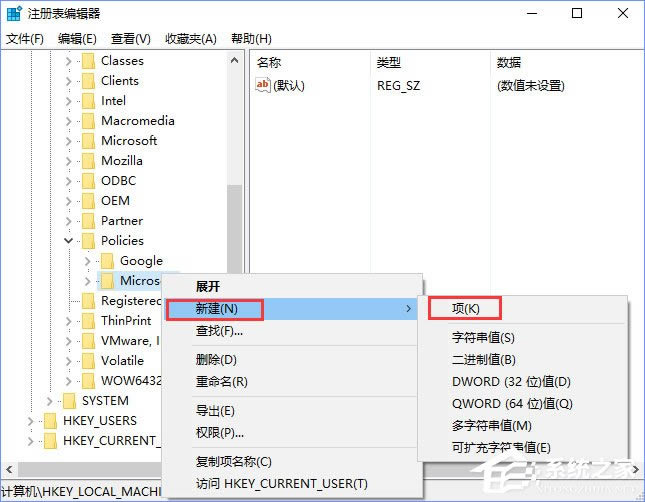Click the Intel folder icon
Screen dimensions: 645x502
(88, 101)
